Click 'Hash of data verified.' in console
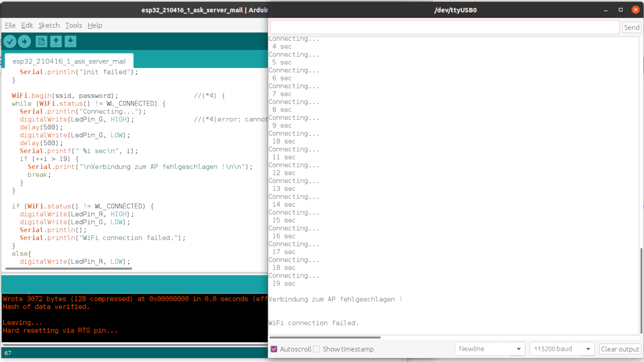This screenshot has width=644, height=362. click(x=46, y=307)
